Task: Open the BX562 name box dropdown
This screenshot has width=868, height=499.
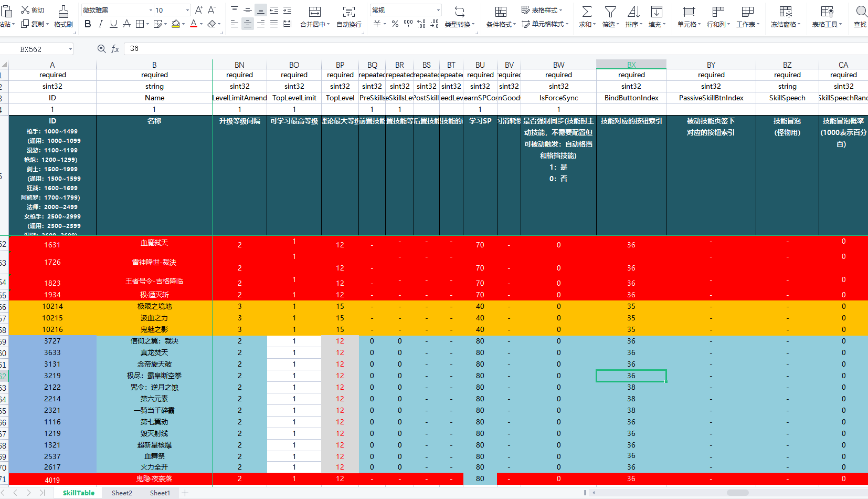Action: tap(70, 49)
